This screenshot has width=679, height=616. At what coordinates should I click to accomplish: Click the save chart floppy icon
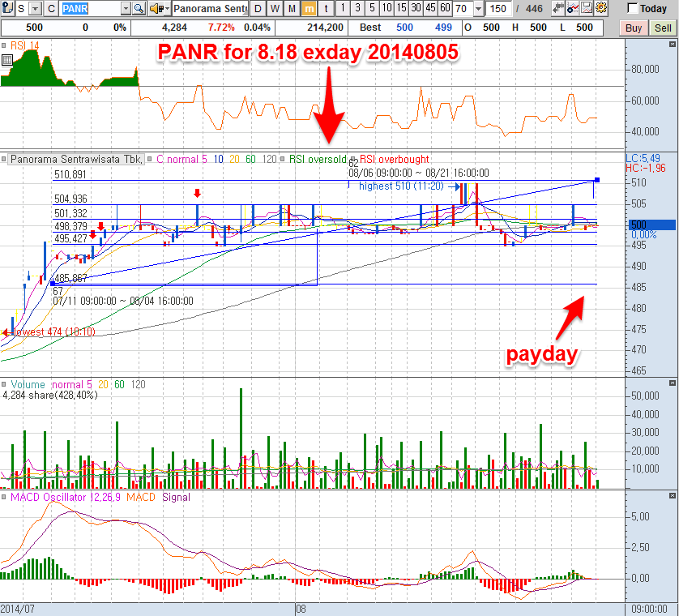[x=587, y=8]
